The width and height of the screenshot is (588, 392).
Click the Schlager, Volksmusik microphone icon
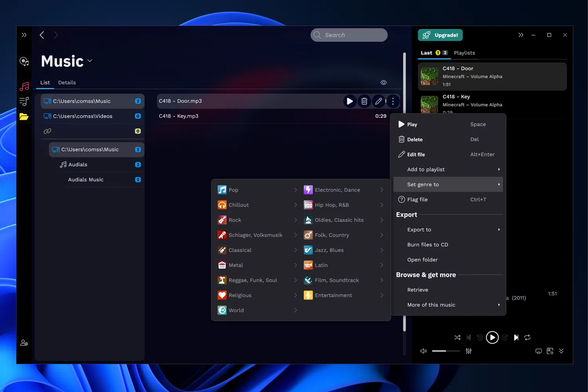point(222,235)
